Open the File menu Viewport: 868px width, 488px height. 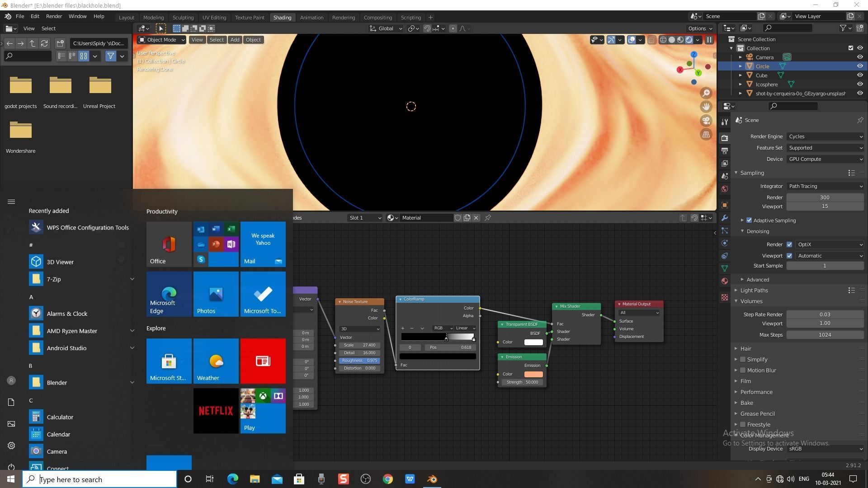click(x=20, y=16)
